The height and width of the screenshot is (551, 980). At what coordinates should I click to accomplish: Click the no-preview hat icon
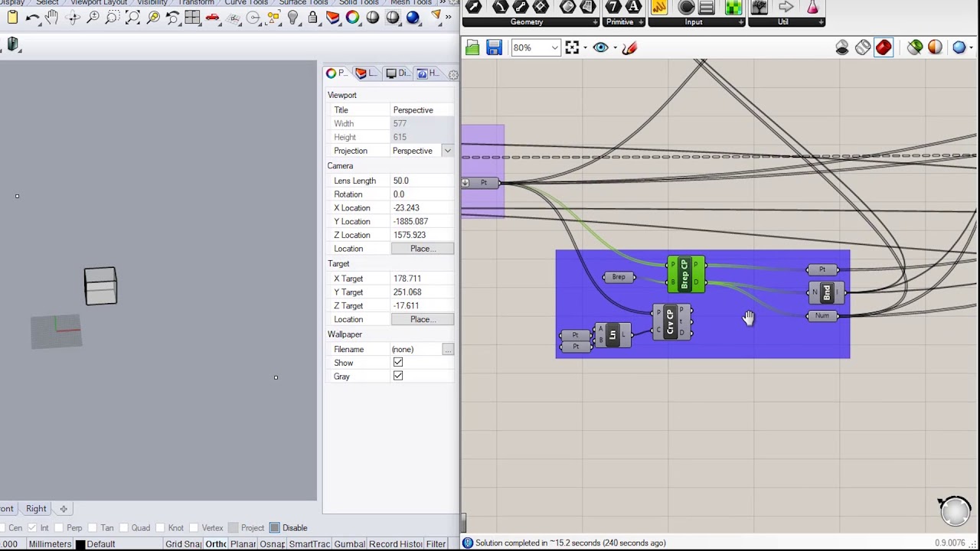coord(842,47)
